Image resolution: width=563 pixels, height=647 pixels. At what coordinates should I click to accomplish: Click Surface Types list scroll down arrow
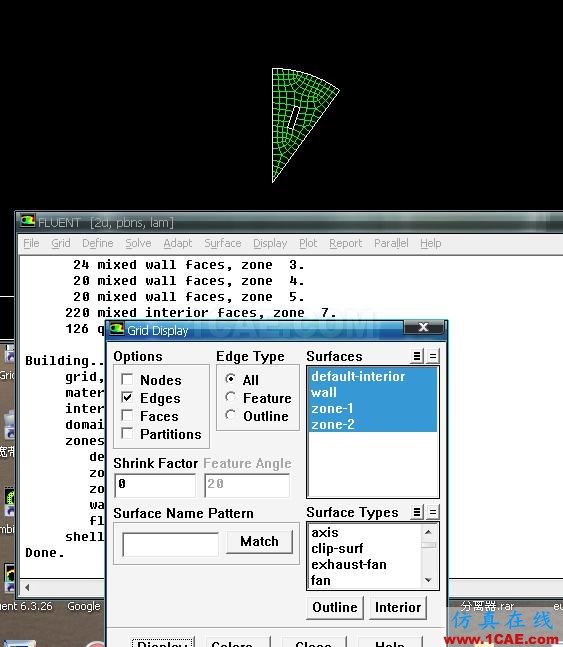click(x=429, y=580)
